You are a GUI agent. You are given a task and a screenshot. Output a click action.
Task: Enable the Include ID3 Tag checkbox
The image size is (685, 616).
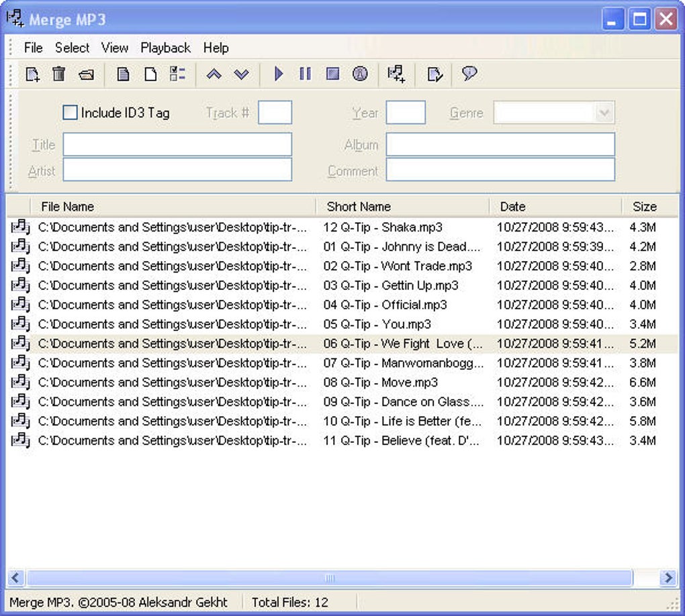click(x=70, y=113)
